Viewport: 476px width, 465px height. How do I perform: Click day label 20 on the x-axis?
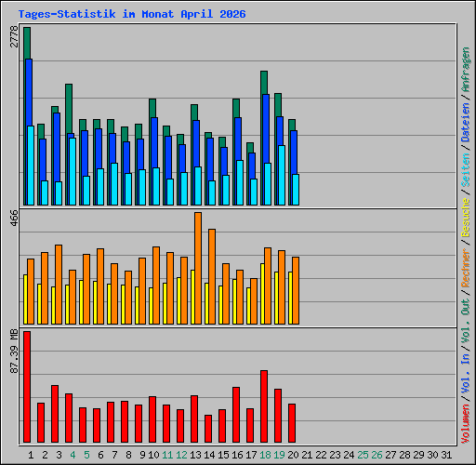(293, 455)
